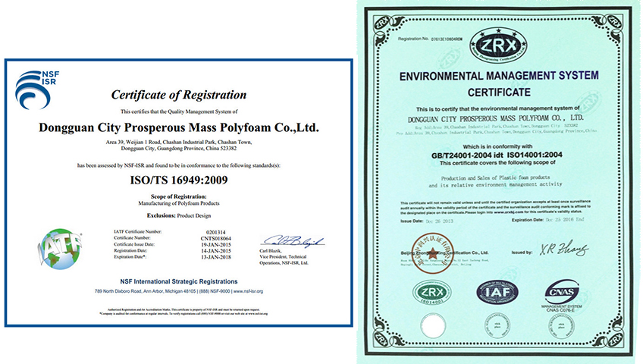Image resolution: width=643 pixels, height=364 pixels.
Task: Click the IATF certificate number 0201314
Action: (215, 232)
